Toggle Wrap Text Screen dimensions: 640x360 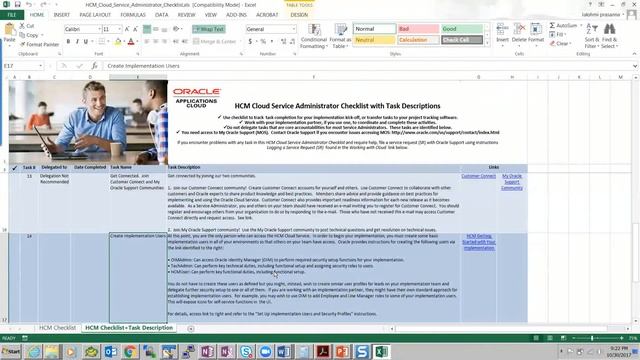point(209,29)
